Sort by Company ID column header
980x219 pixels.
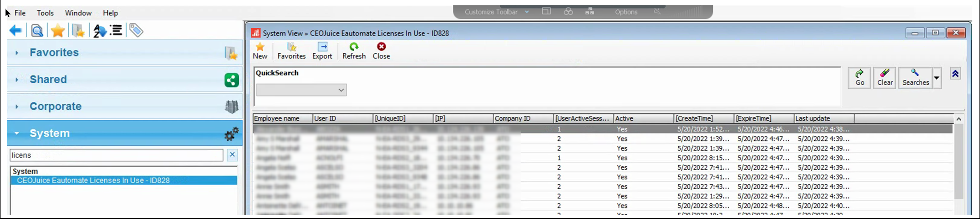pos(523,119)
